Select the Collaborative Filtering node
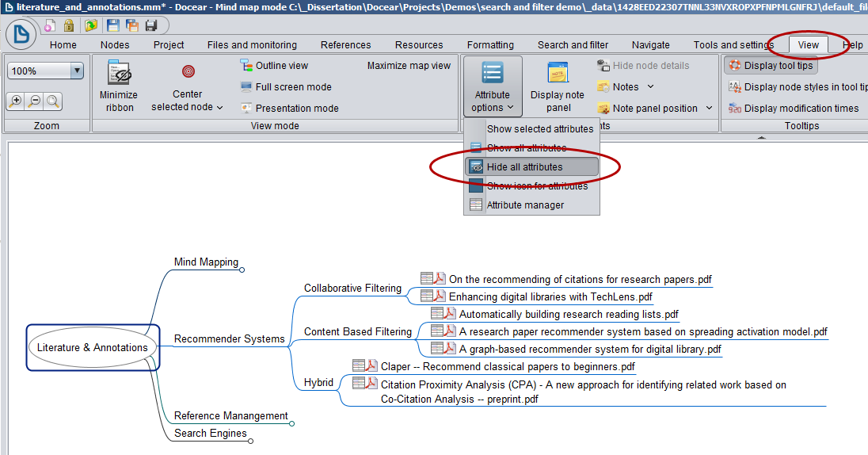 tap(352, 289)
